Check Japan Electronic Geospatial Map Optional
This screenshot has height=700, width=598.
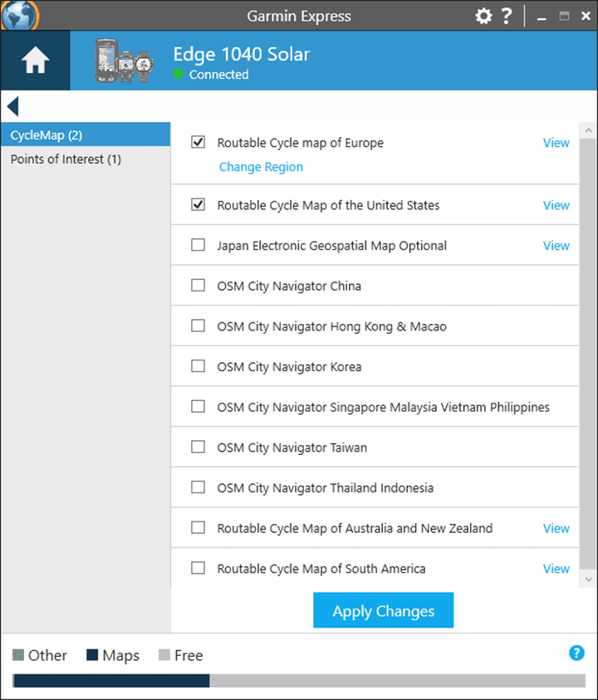(198, 245)
